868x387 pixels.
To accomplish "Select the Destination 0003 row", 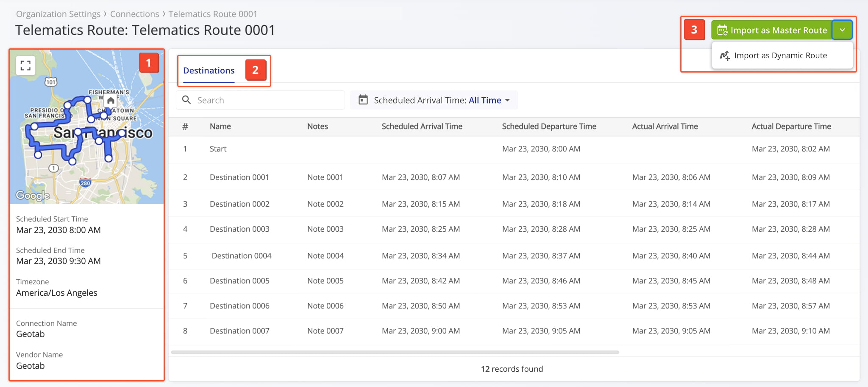I will pos(239,229).
